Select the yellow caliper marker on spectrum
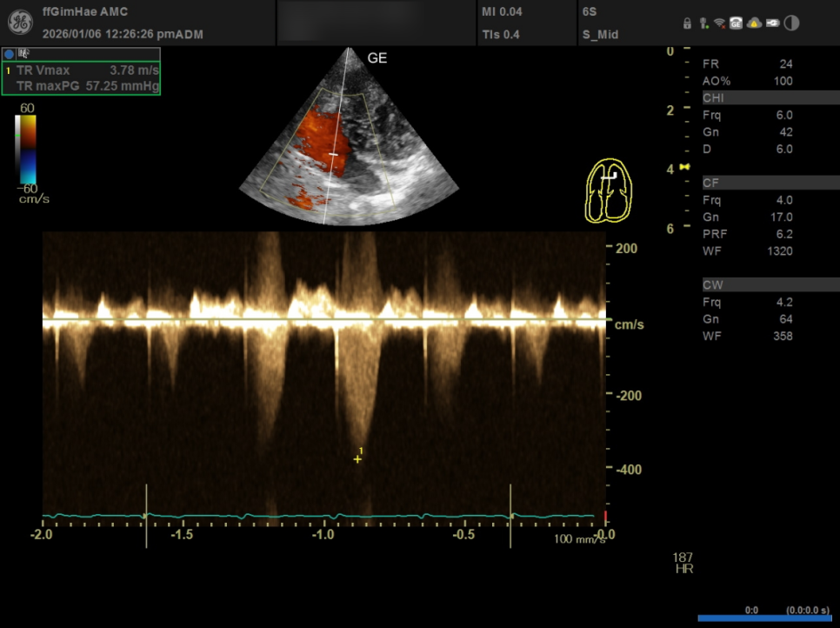Screen dimensions: 840x628 tap(357, 458)
